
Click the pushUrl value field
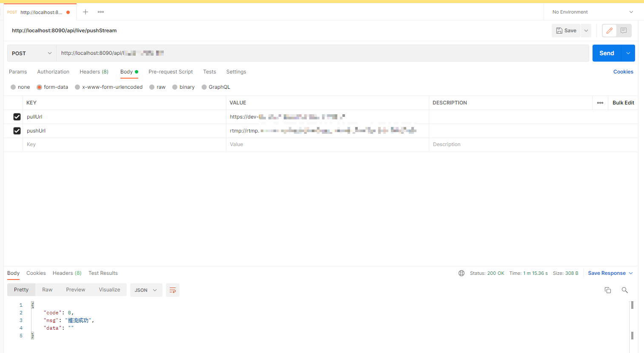point(328,131)
